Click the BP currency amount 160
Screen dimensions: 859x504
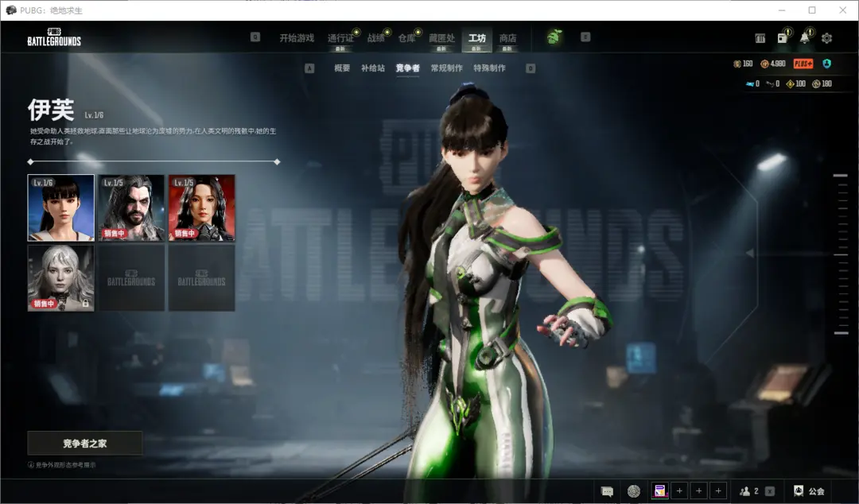click(x=744, y=64)
